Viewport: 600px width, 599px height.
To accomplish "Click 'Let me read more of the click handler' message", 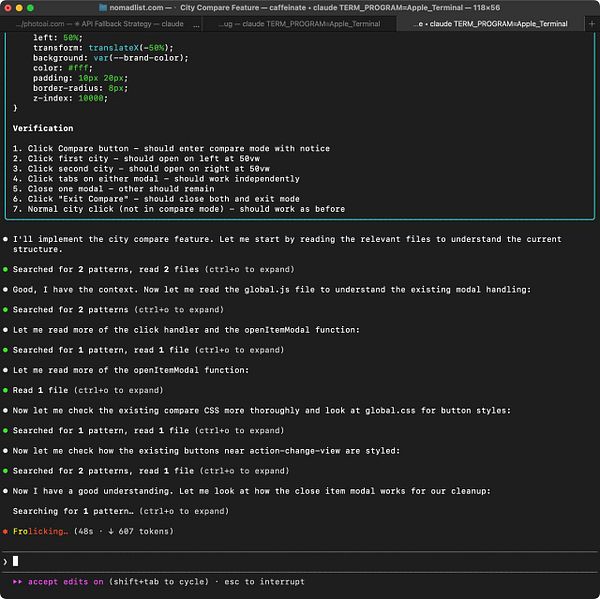I will (186, 330).
